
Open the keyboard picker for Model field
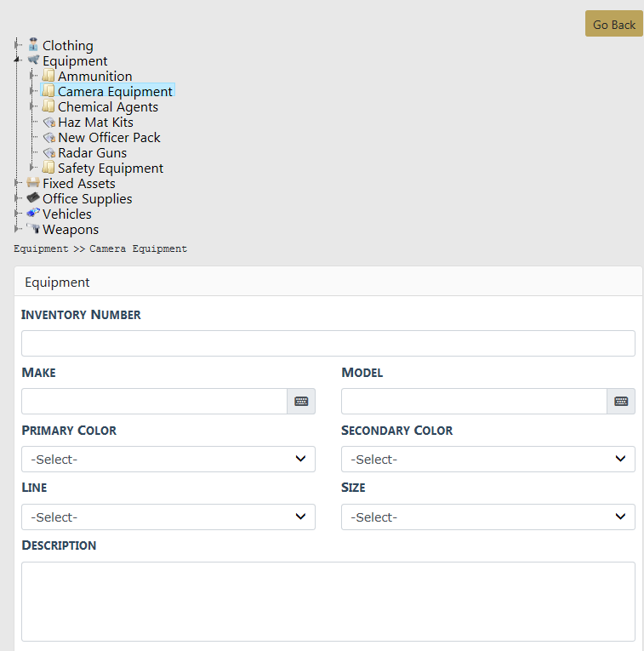click(x=621, y=402)
